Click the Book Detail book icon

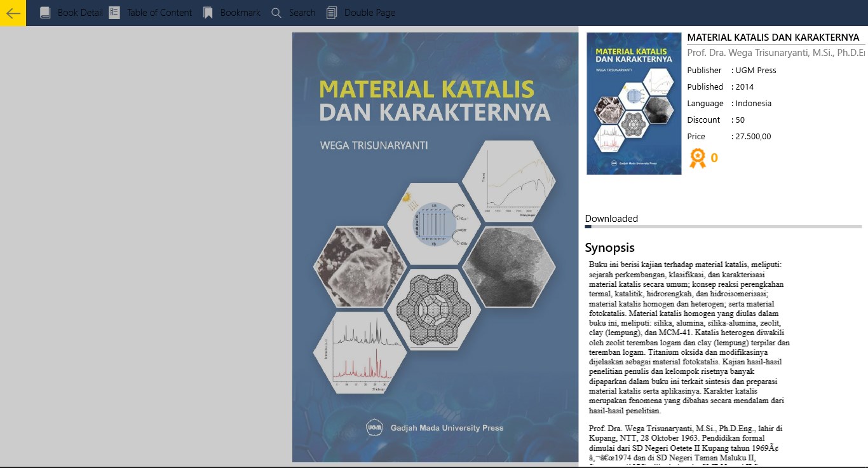45,13
